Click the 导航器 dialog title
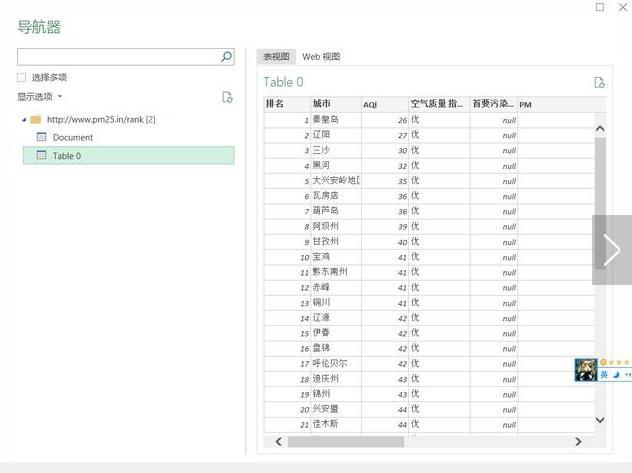This screenshot has height=473, width=632. pyautogui.click(x=39, y=27)
